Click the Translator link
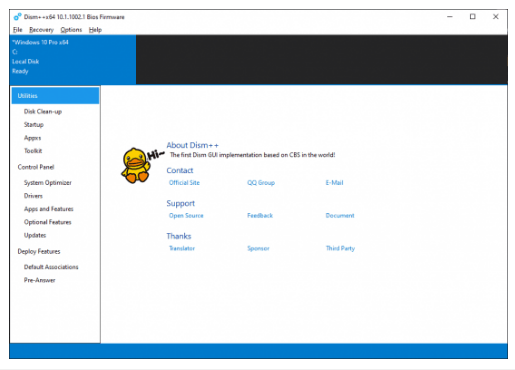This screenshot has width=515, height=370. pos(182,248)
